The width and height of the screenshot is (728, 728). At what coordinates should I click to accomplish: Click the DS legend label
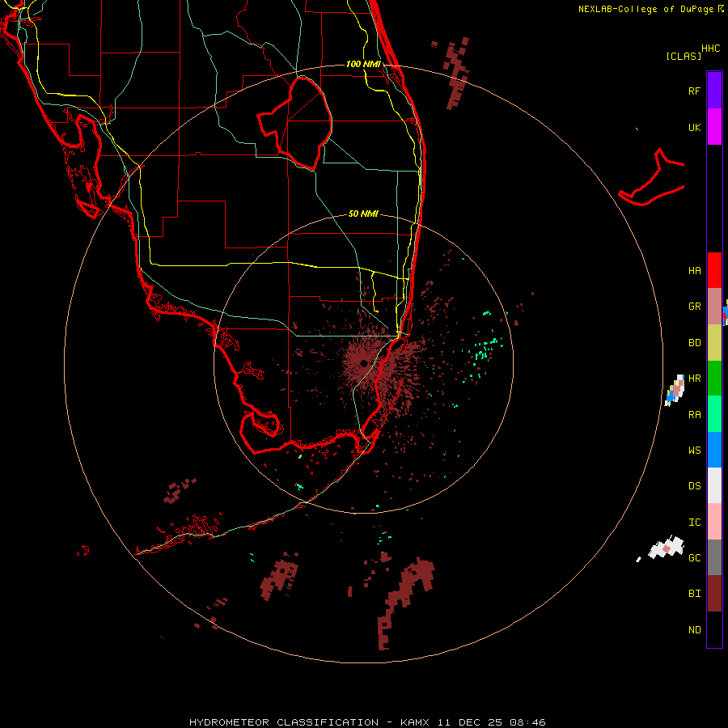click(x=694, y=486)
